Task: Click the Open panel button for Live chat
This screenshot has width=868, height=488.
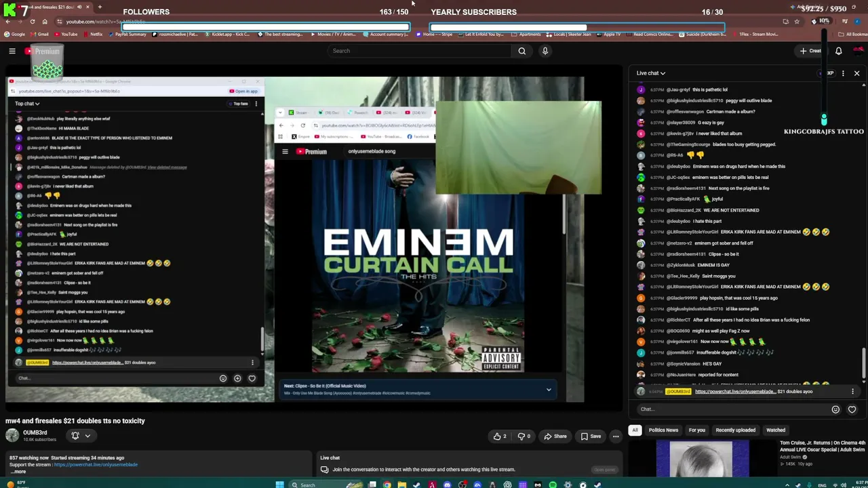Action: coord(604,469)
